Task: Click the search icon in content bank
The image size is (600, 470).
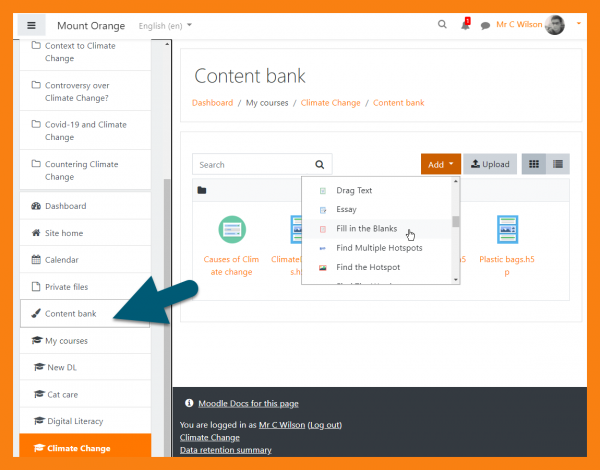Action: click(320, 165)
